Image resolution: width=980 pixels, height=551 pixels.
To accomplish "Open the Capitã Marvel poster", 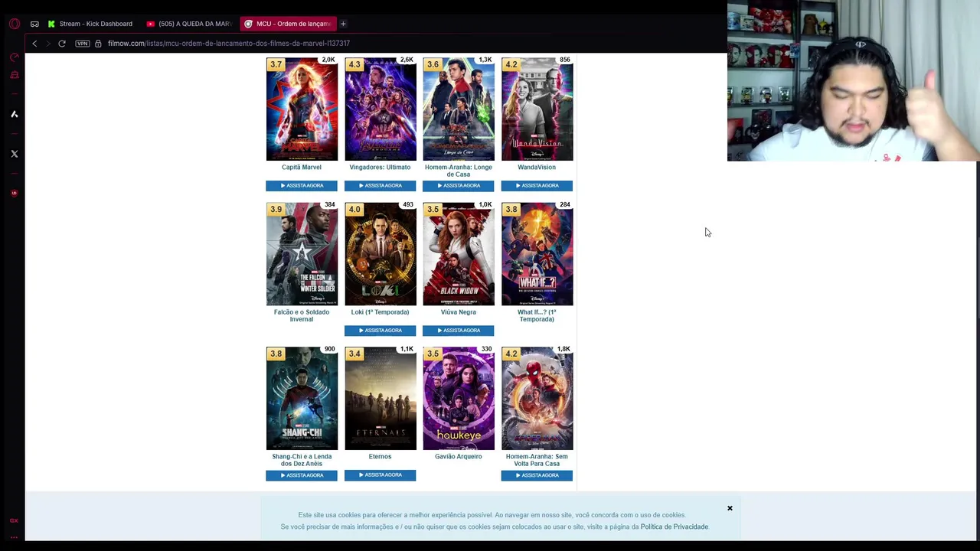I will 302,109.
